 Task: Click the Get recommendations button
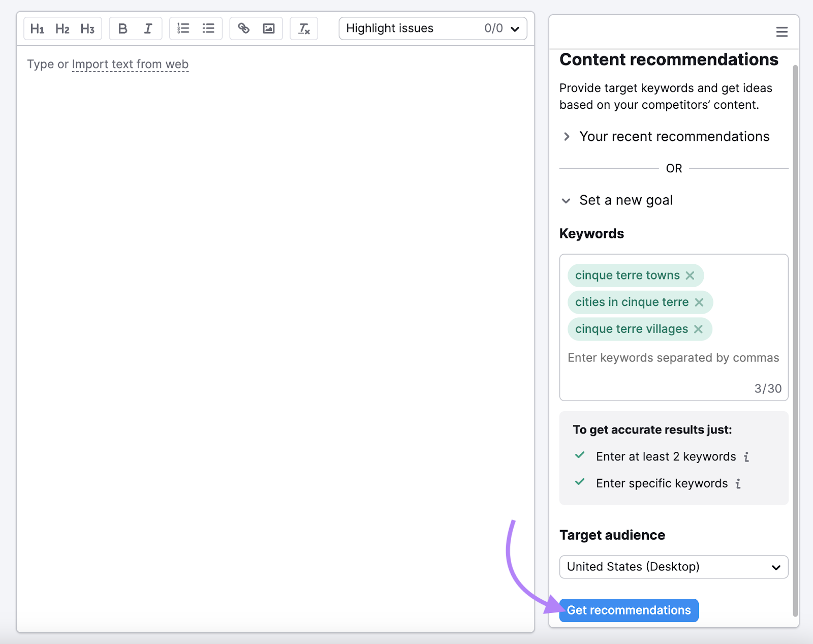tap(629, 610)
